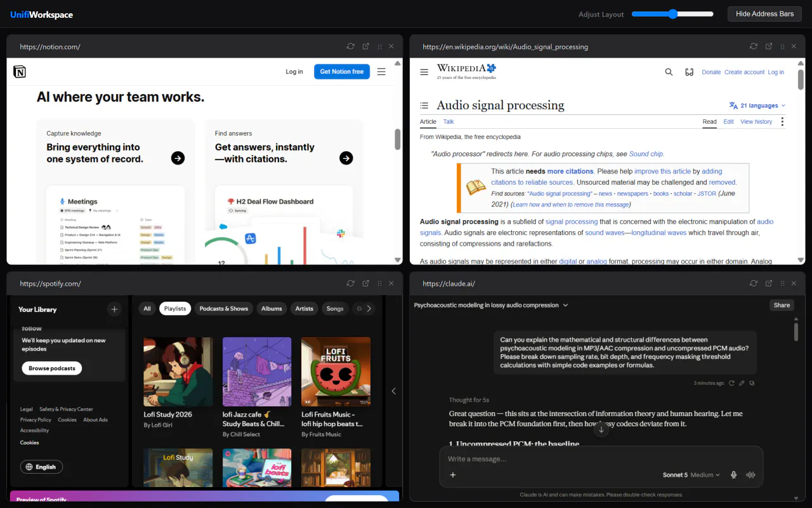Select the All filter chip in Spotify
The image size is (812, 508).
click(147, 309)
